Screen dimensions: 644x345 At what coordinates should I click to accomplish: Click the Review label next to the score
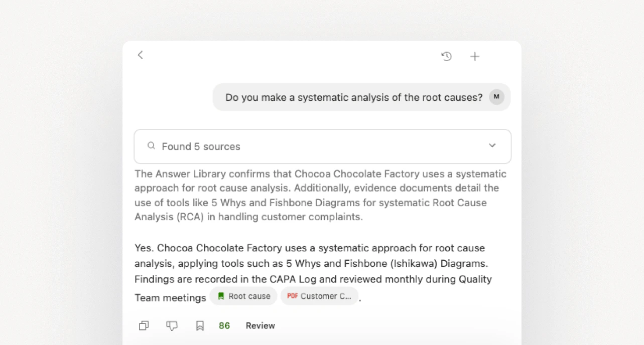point(260,325)
